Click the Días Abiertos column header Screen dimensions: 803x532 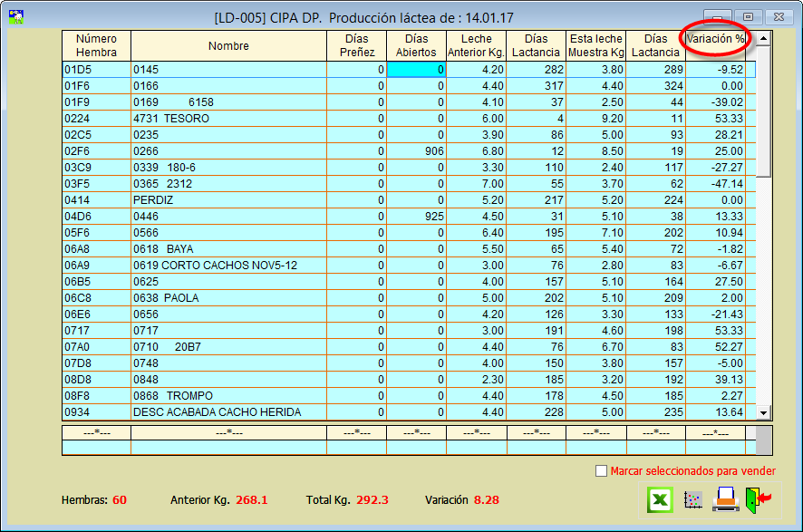(416, 46)
